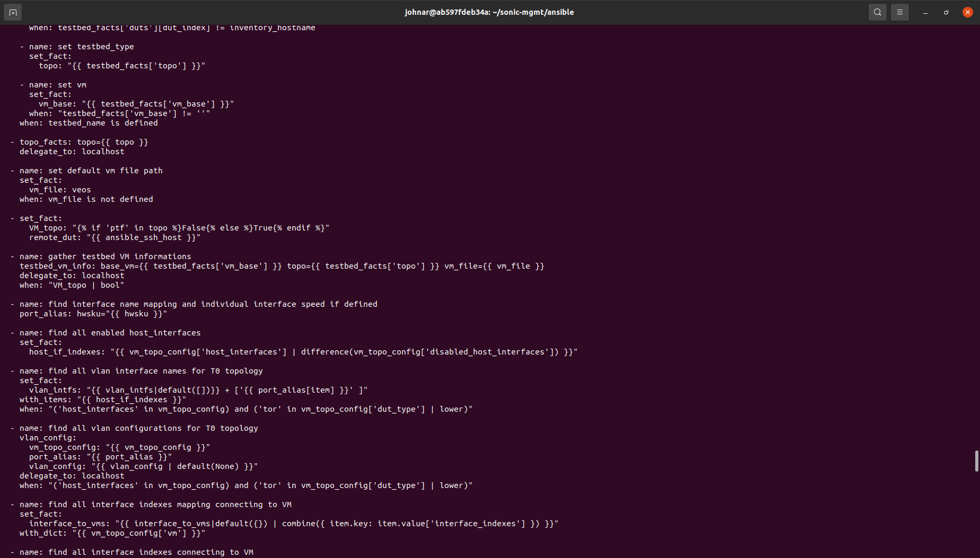Image resolution: width=980 pixels, height=558 pixels.
Task: Click line starting 'vm_base: "{{ testbed_facts'
Action: tap(136, 104)
